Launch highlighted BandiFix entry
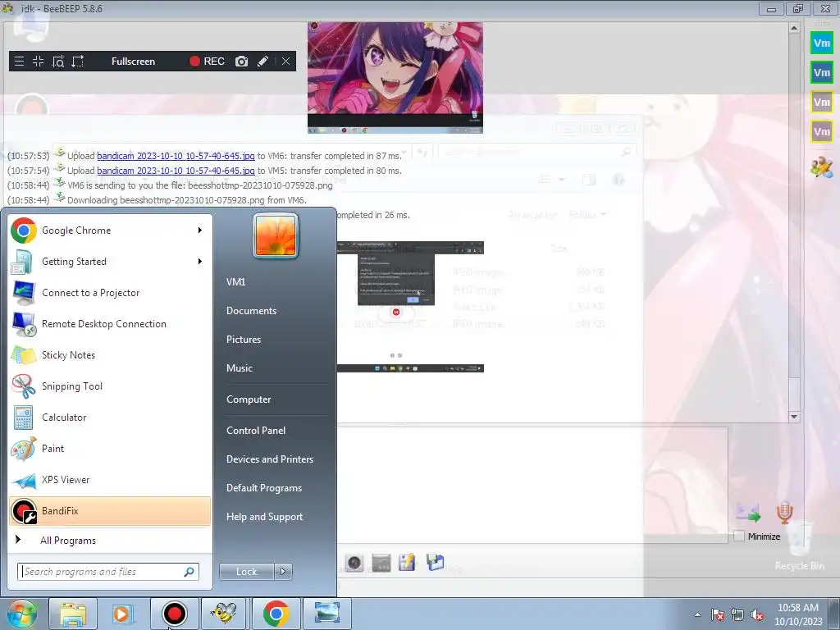 pos(110,510)
